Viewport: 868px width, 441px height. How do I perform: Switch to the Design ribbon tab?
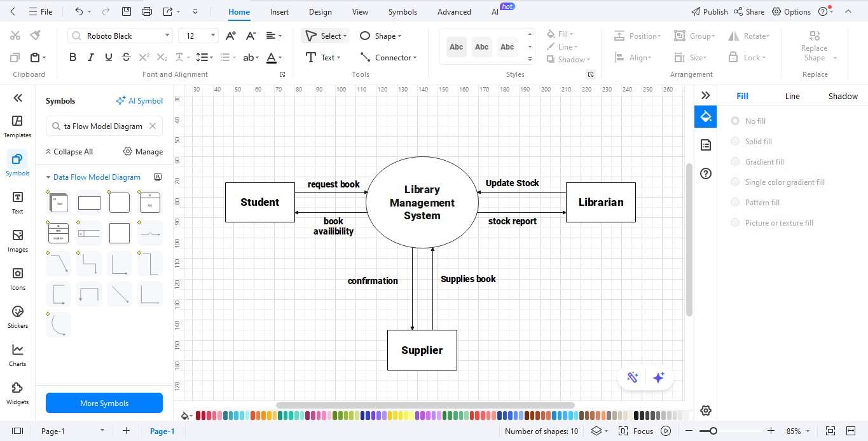point(320,11)
